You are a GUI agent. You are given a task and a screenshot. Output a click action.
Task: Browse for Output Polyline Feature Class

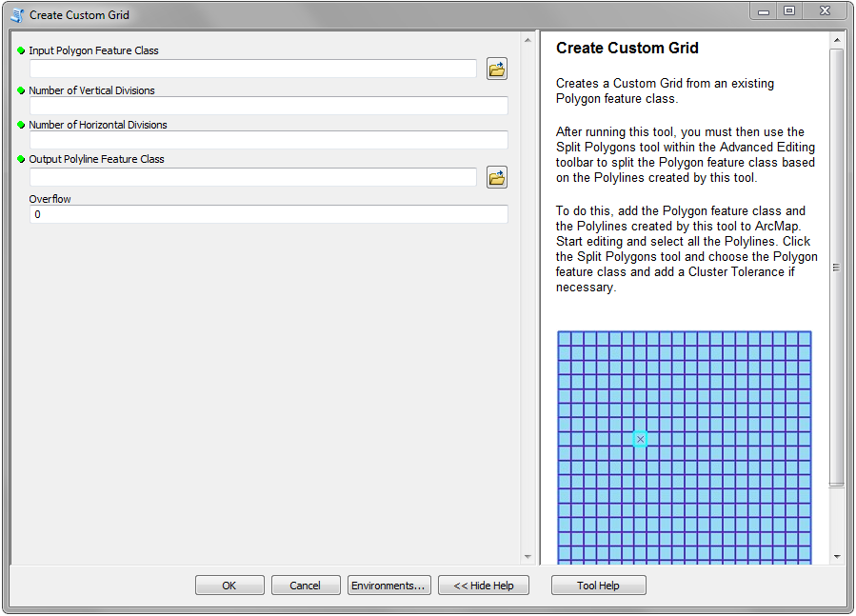[x=497, y=177]
